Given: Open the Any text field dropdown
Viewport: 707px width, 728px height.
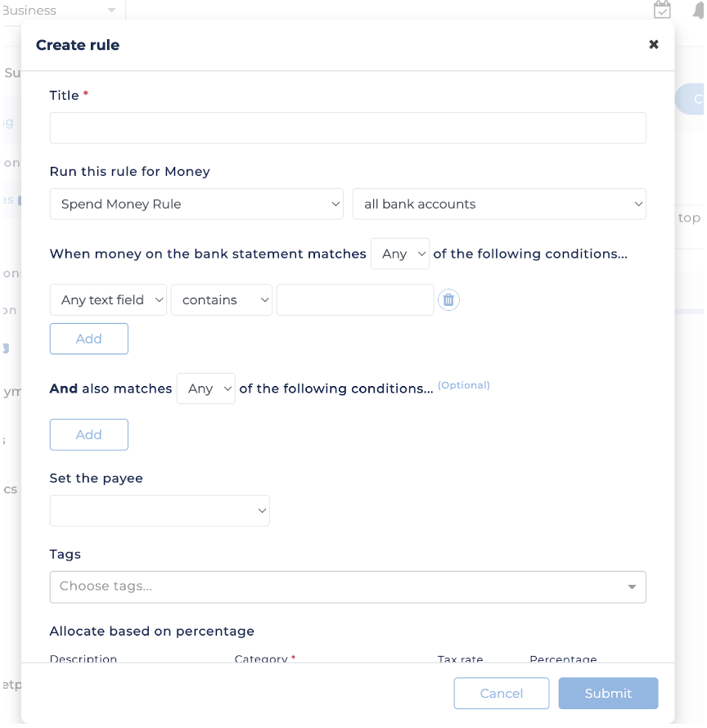Looking at the screenshot, I should coord(108,300).
